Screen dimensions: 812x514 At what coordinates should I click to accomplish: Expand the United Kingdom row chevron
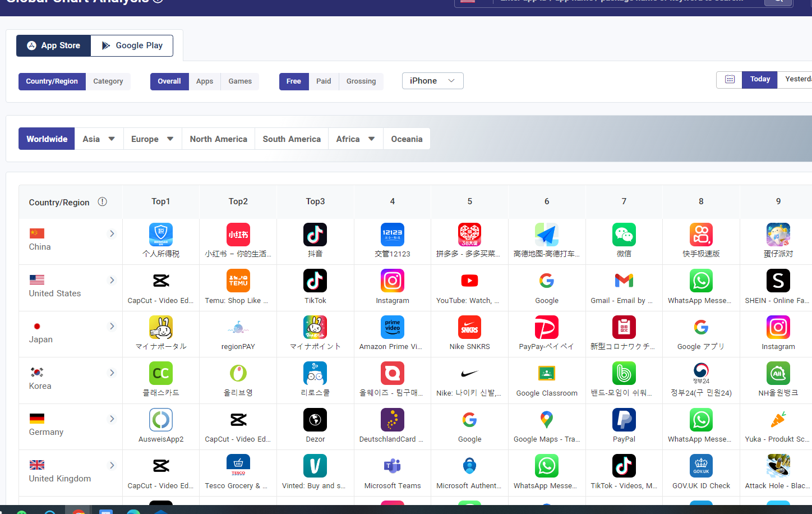tap(112, 465)
